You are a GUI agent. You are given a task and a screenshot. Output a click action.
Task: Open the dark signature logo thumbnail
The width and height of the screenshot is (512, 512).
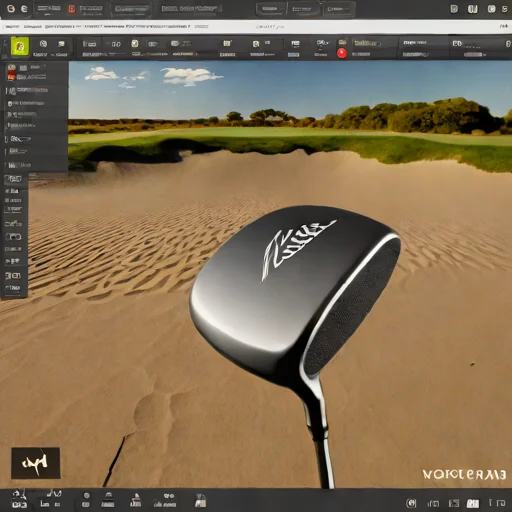click(x=36, y=463)
